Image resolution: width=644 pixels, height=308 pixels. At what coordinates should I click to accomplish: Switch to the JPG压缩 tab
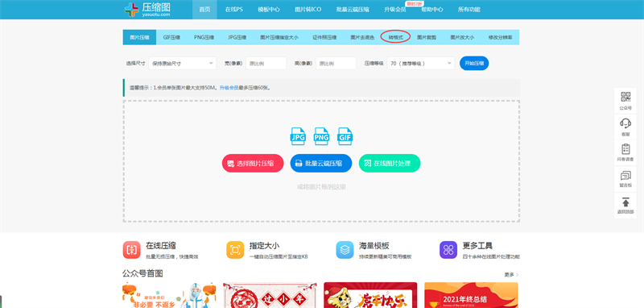[237, 37]
